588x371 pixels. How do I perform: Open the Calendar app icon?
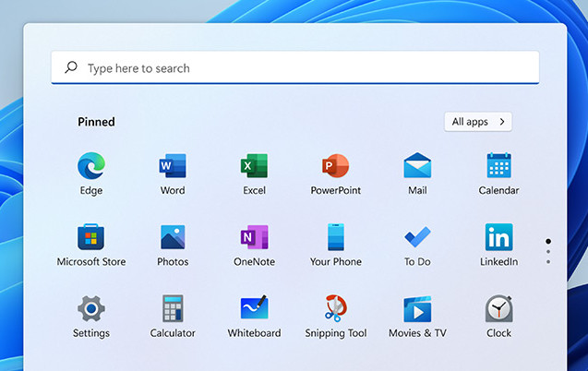[498, 165]
